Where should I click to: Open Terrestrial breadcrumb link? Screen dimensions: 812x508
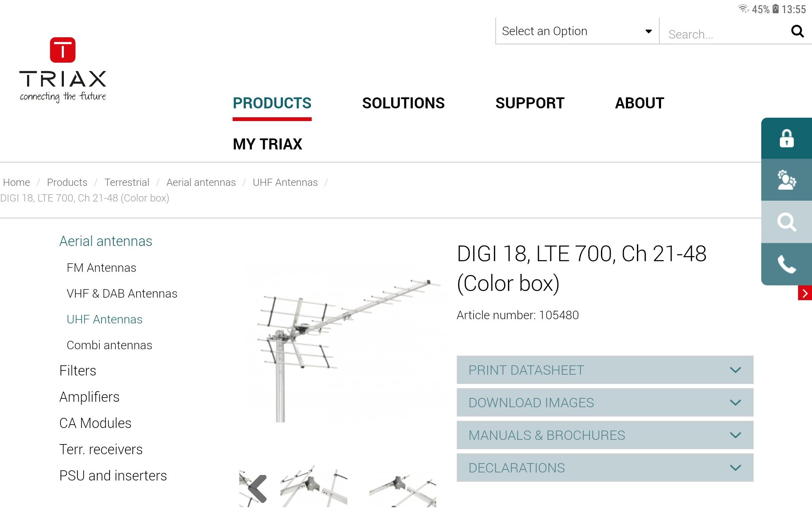coord(127,182)
